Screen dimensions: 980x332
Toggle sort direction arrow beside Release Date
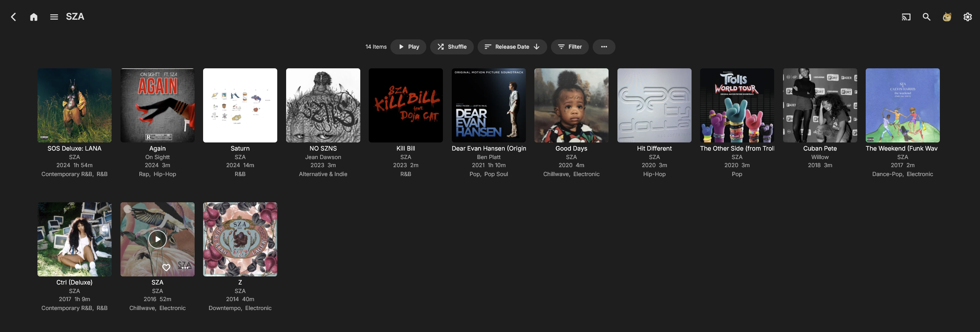coord(537,47)
